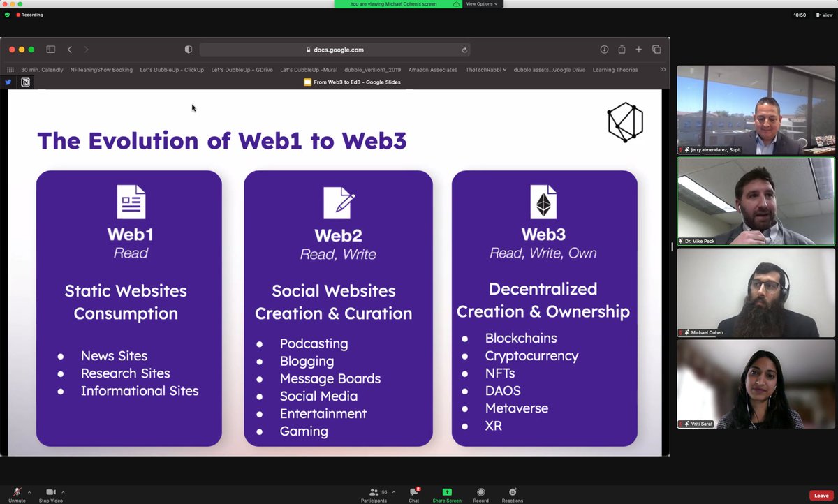Click the Web2 edit-note icon
The width and height of the screenshot is (838, 504).
point(339,203)
